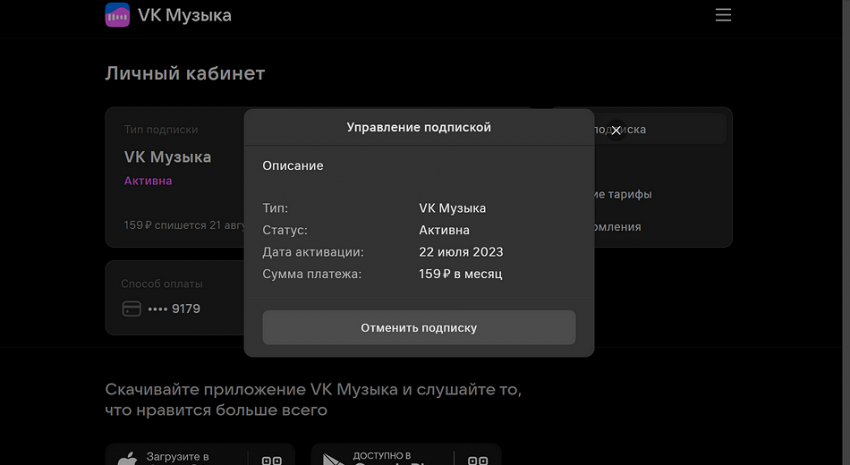Click the credit card icon

[131, 309]
